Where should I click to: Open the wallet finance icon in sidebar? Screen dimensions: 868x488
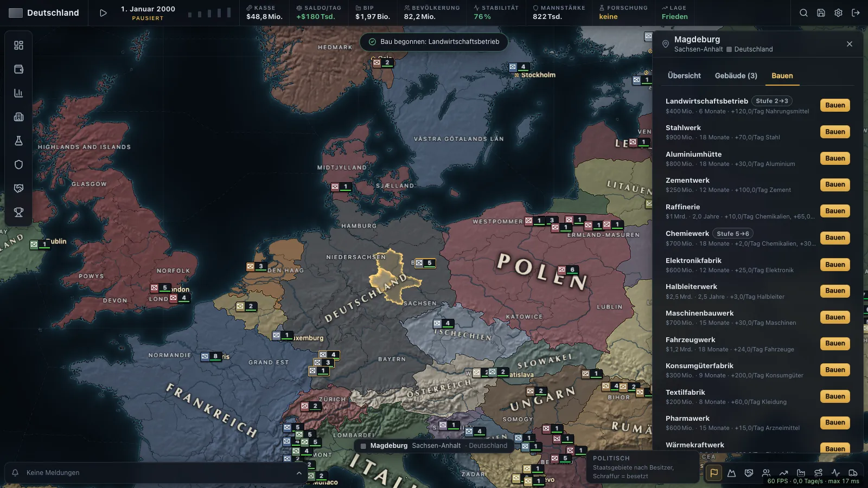pos(18,69)
